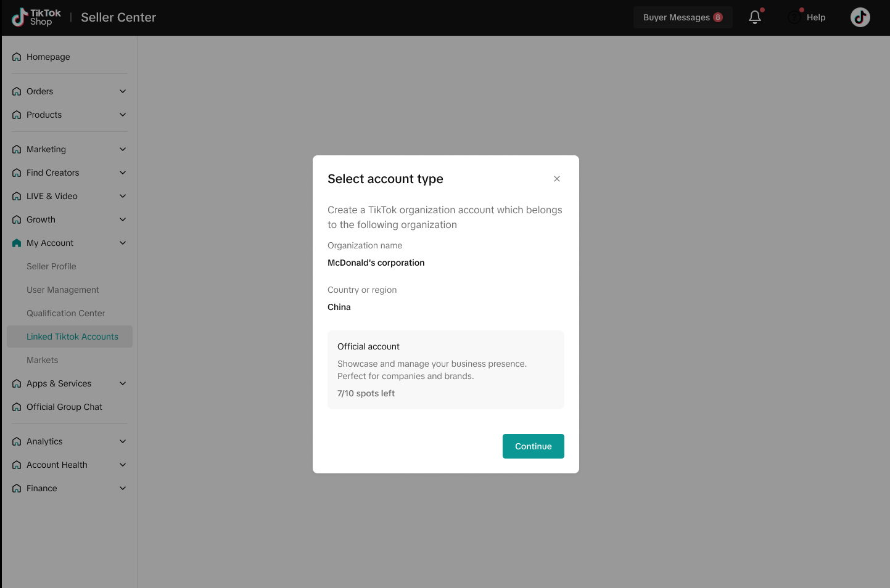Image resolution: width=890 pixels, height=588 pixels.
Task: Go to User Management page
Action: pyautogui.click(x=62, y=290)
